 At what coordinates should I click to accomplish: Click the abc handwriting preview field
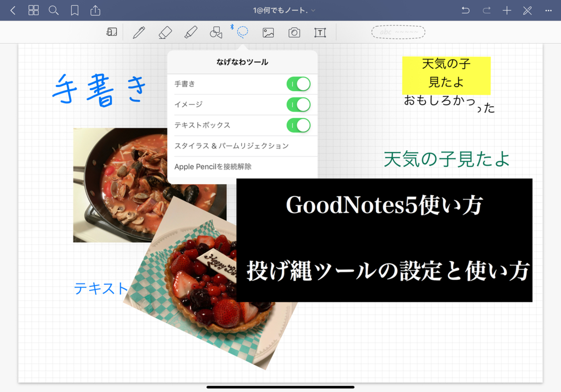pos(398,32)
